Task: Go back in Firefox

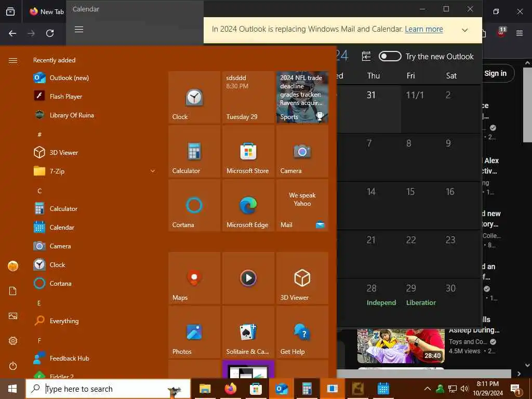Action: pyautogui.click(x=12, y=33)
